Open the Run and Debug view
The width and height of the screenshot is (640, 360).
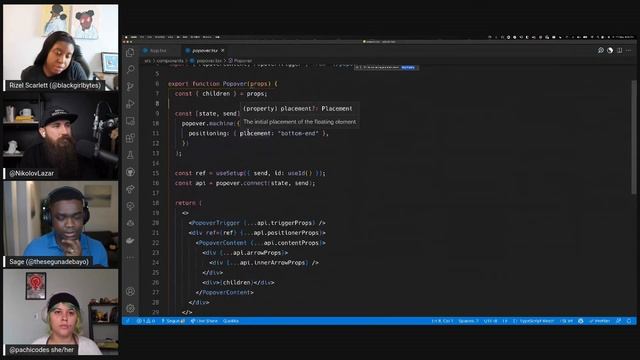(x=130, y=104)
